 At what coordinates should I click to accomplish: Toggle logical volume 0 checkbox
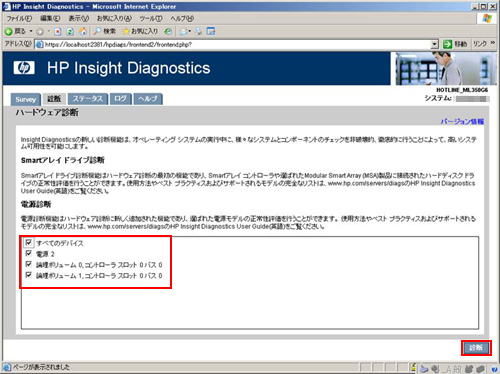click(29, 264)
